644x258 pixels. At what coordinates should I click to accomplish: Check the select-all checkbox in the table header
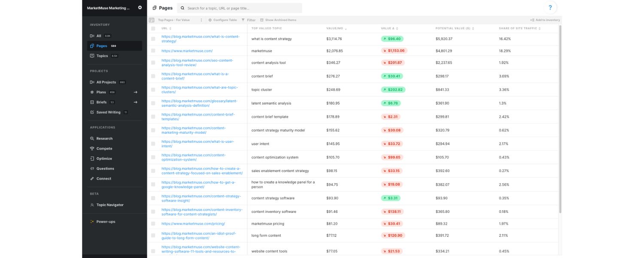pyautogui.click(x=153, y=28)
